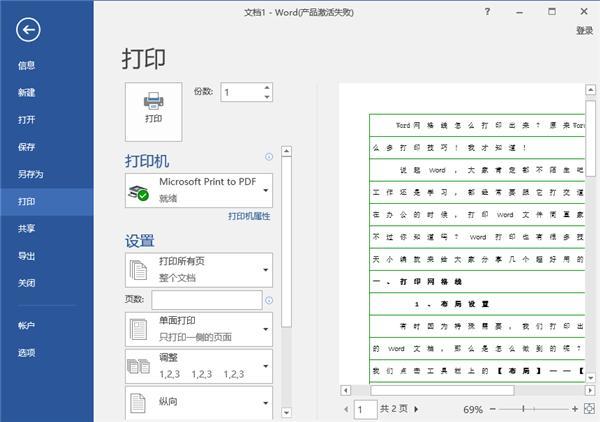600x422 pixels.
Task: Minimize the Word window
Action: pyautogui.click(x=519, y=13)
